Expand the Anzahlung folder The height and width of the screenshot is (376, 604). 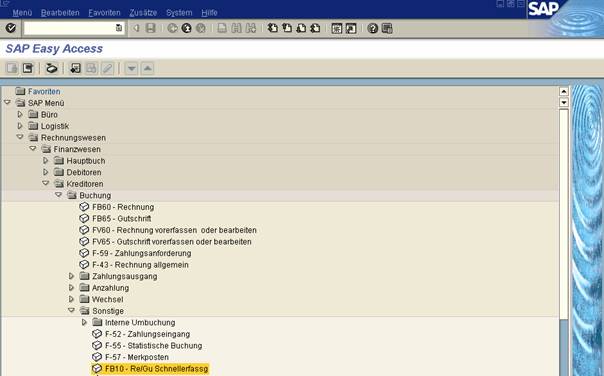tap(71, 287)
